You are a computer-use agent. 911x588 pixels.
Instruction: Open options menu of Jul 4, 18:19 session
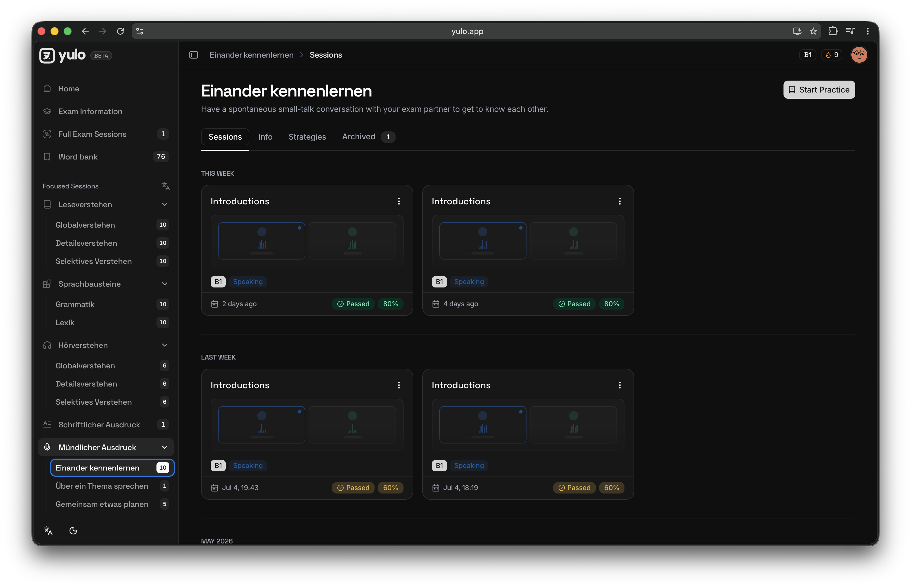click(x=620, y=385)
